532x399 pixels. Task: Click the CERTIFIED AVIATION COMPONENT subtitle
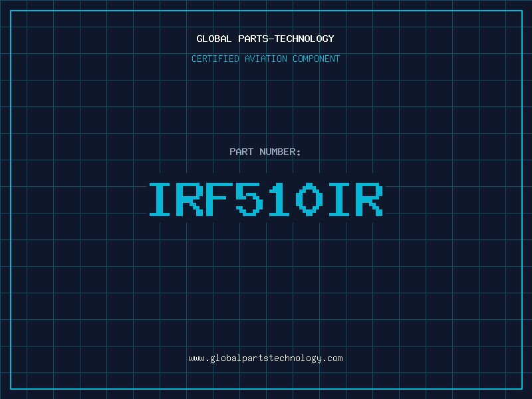[265, 59]
